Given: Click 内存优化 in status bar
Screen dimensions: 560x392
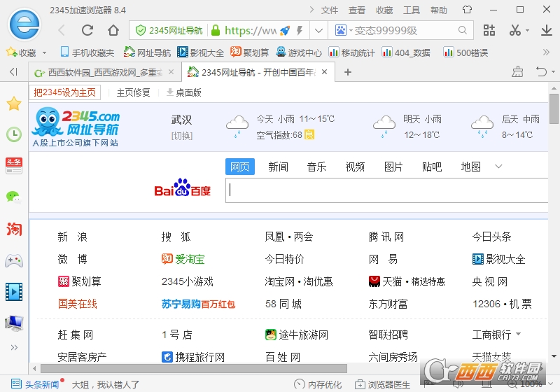Looking at the screenshot, I should point(318,384).
